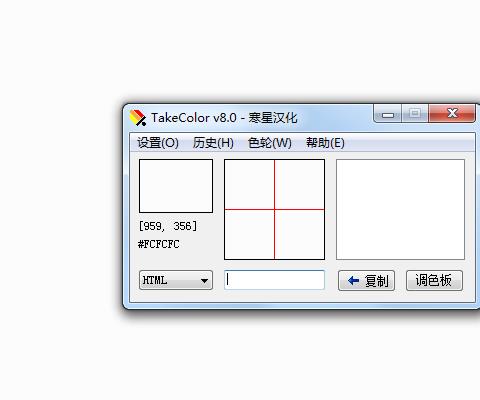Click the disabled maximize window button
The width and height of the screenshot is (480, 400).
pyautogui.click(x=415, y=114)
